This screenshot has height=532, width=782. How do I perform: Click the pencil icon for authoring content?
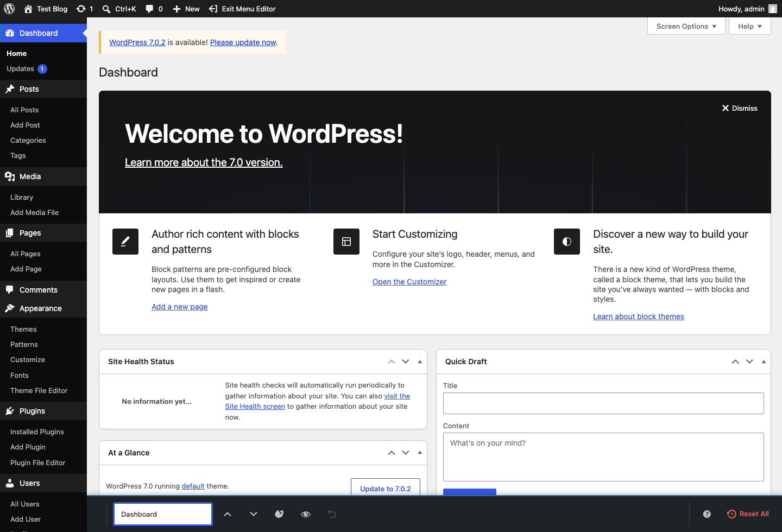pyautogui.click(x=125, y=242)
